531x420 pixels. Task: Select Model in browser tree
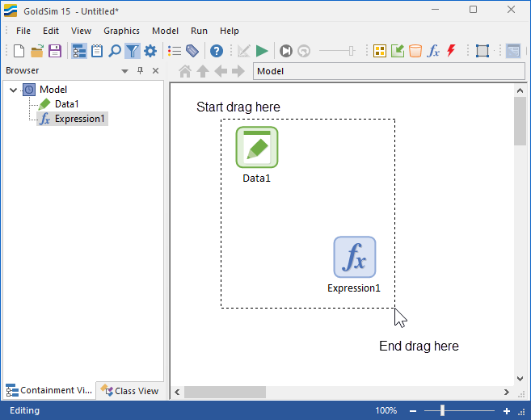tap(53, 90)
